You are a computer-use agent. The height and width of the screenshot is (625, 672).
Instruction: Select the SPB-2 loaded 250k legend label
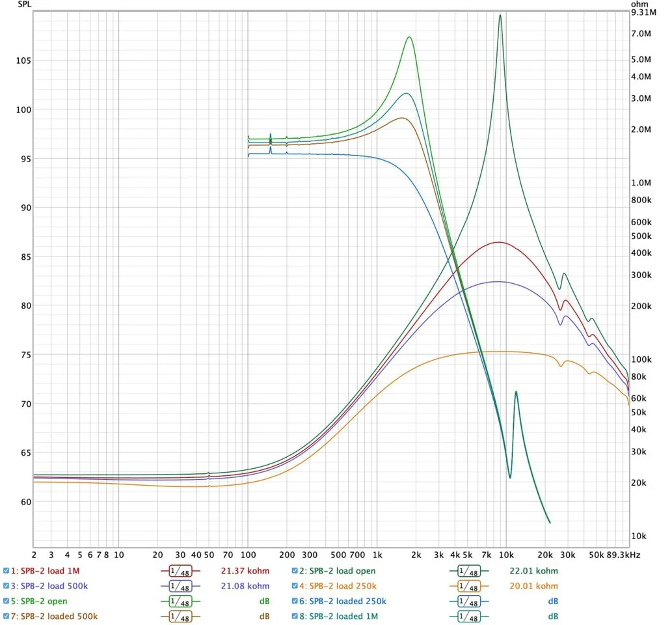tap(347, 601)
